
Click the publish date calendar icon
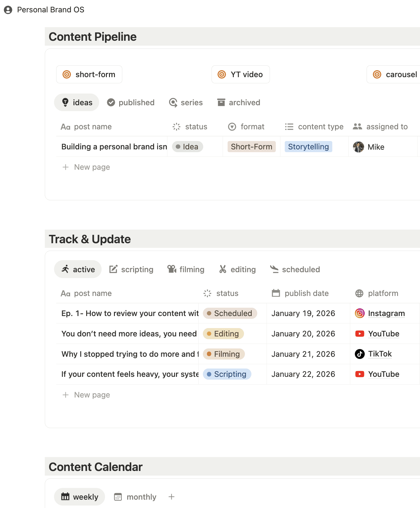[276, 293]
